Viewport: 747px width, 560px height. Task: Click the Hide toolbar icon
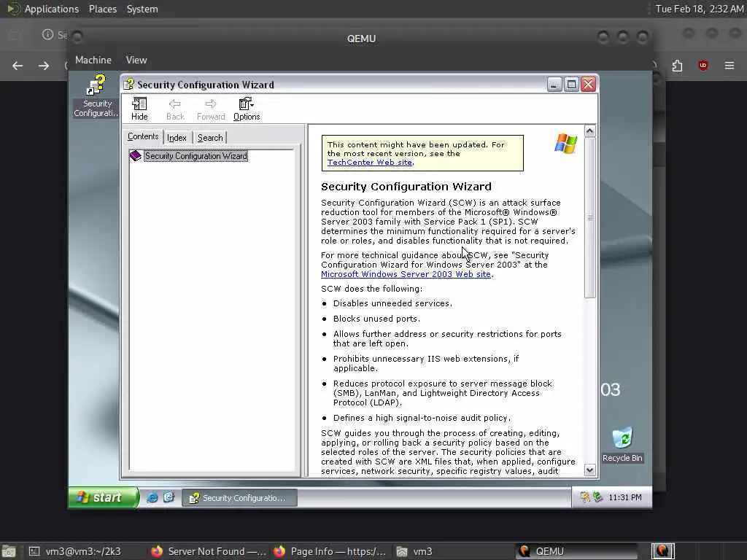139,109
